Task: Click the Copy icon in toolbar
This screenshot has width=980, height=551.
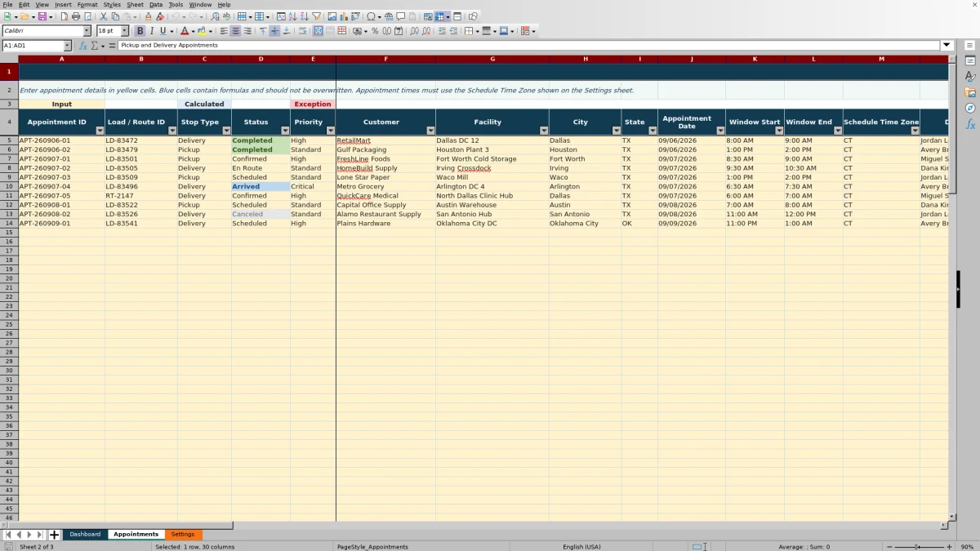Action: tap(115, 16)
